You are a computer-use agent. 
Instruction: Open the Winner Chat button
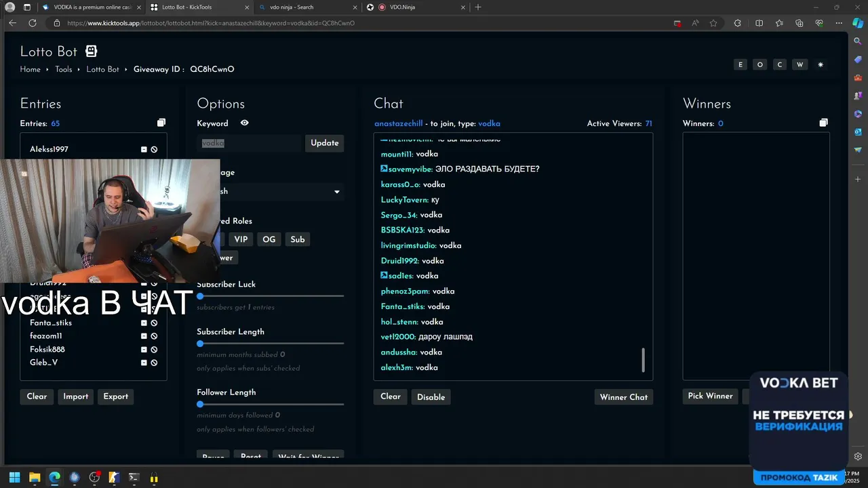coord(624,397)
